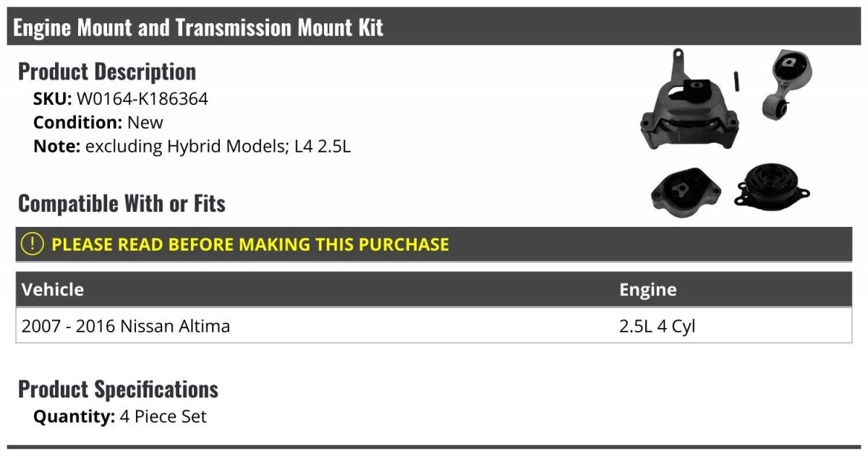Click the Engine column header
The width and height of the screenshot is (868, 456).
pyautogui.click(x=648, y=290)
